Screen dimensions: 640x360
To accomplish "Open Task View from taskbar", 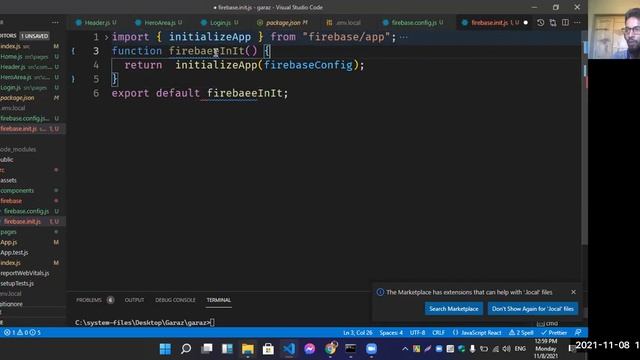I will (207, 349).
